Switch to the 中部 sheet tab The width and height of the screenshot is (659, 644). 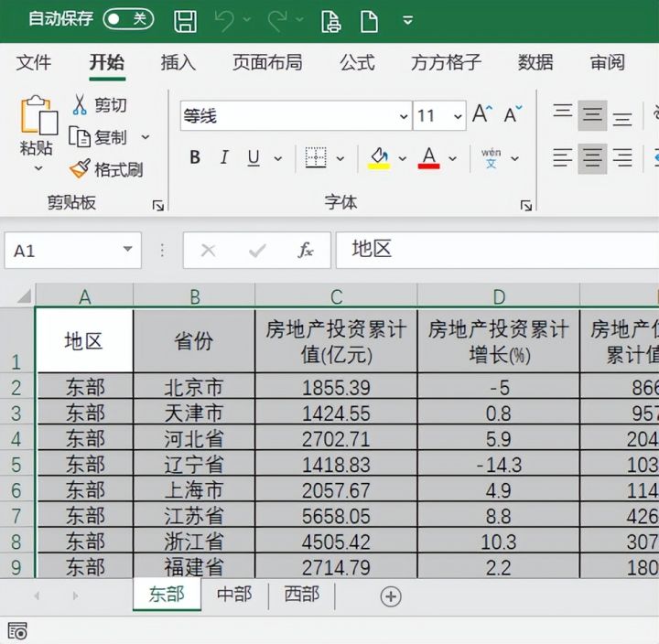tap(234, 594)
